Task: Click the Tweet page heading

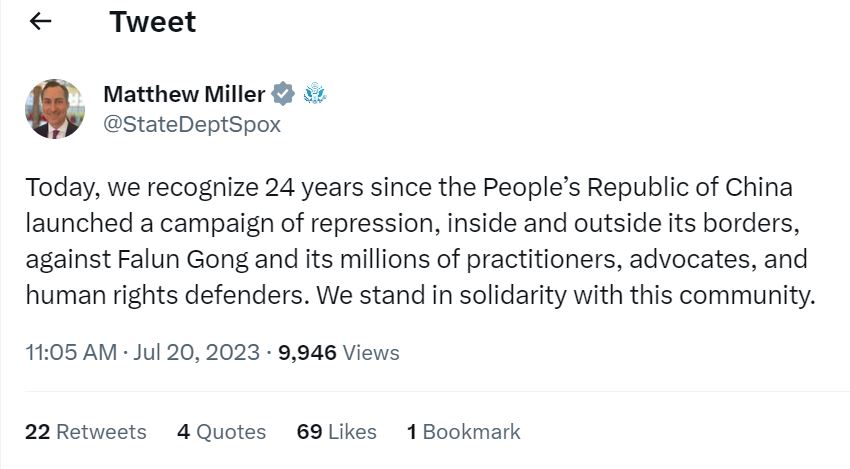Action: 152,22
